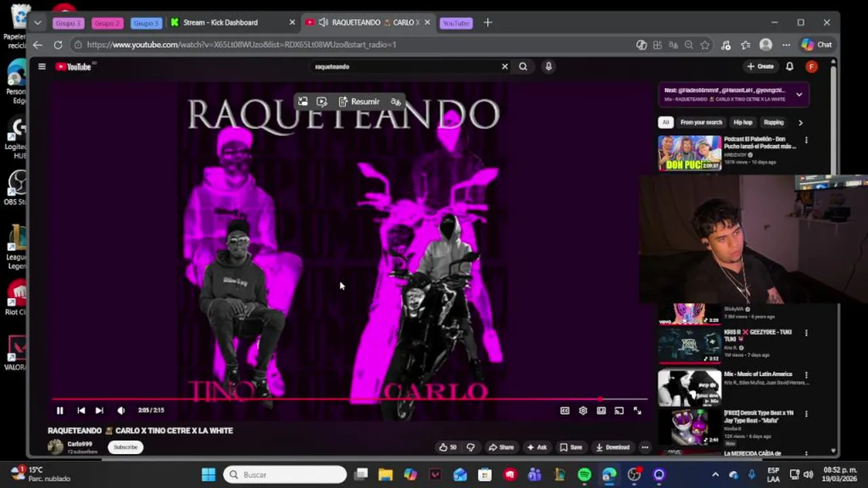The height and width of the screenshot is (488, 868).
Task: Open Spotify from the taskbar
Action: pos(585,474)
